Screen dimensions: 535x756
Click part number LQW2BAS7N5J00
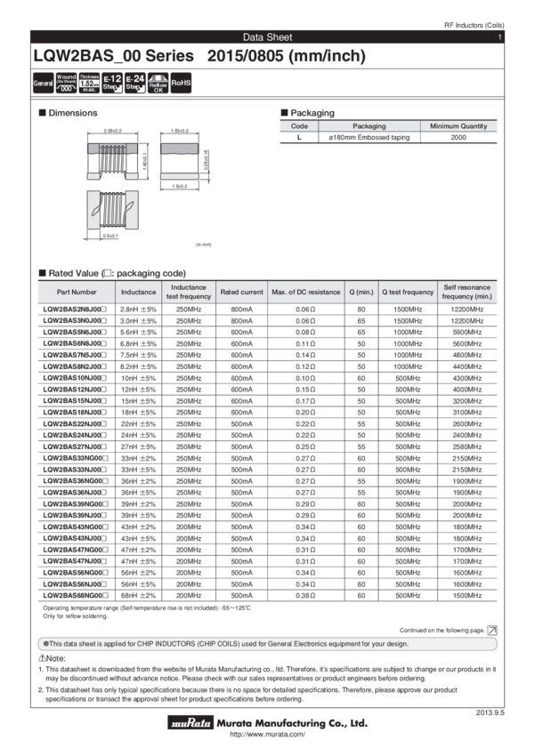pos(75,355)
